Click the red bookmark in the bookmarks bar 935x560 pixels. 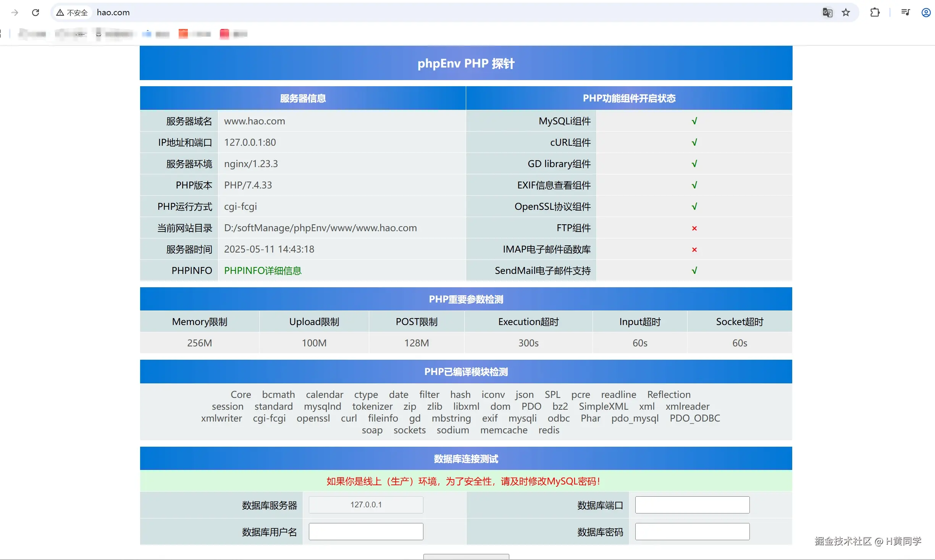pyautogui.click(x=224, y=34)
